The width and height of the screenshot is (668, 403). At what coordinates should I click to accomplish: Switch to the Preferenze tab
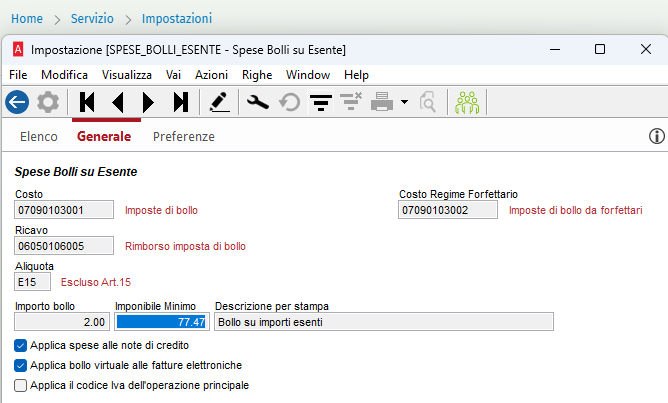pyautogui.click(x=184, y=137)
